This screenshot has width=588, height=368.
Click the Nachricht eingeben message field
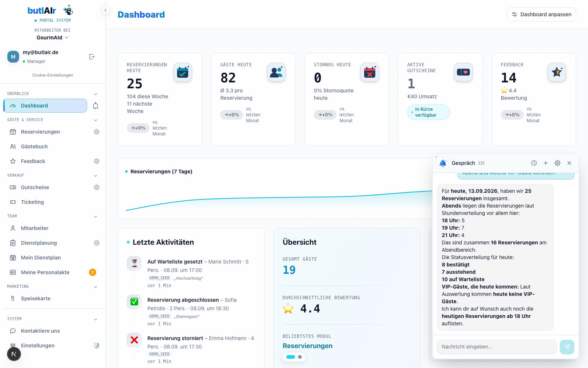point(497,347)
